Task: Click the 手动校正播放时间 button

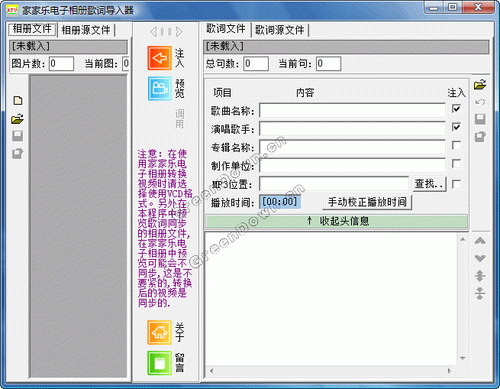Action: point(367,202)
